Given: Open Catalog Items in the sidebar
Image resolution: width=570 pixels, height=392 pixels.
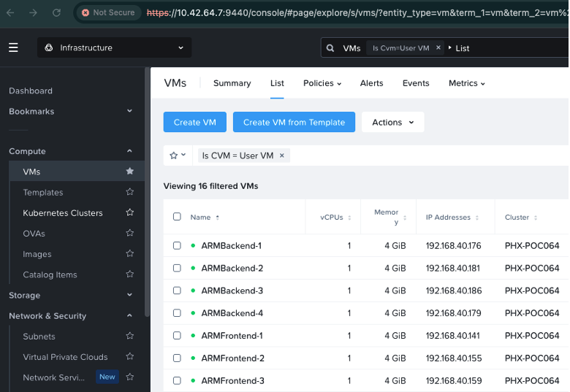Looking at the screenshot, I should click(50, 274).
